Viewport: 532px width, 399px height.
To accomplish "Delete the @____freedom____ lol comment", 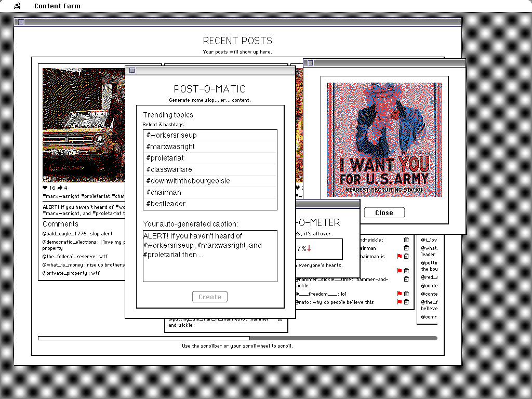I will pos(406,294).
